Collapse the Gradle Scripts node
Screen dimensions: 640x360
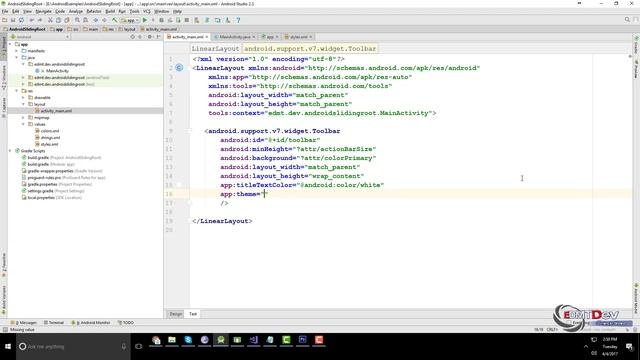[x=10, y=151]
